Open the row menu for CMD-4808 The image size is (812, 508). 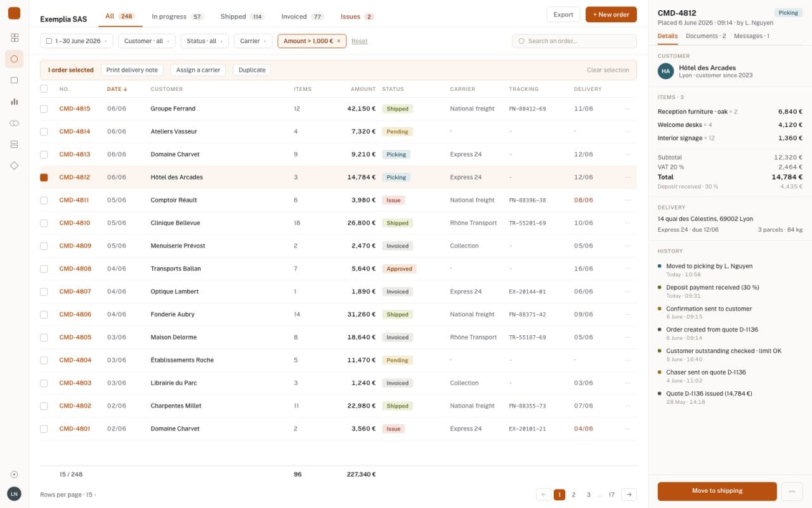pyautogui.click(x=628, y=269)
